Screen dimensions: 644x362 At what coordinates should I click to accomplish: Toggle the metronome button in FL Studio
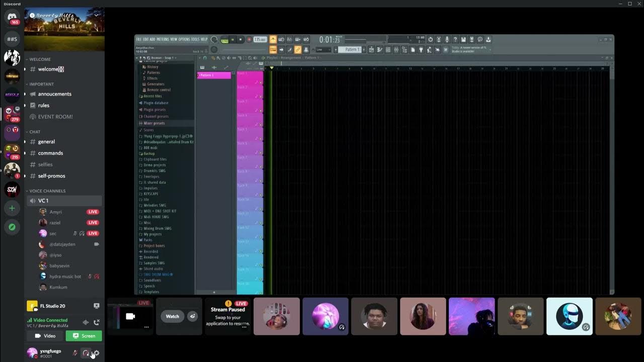coord(273,39)
